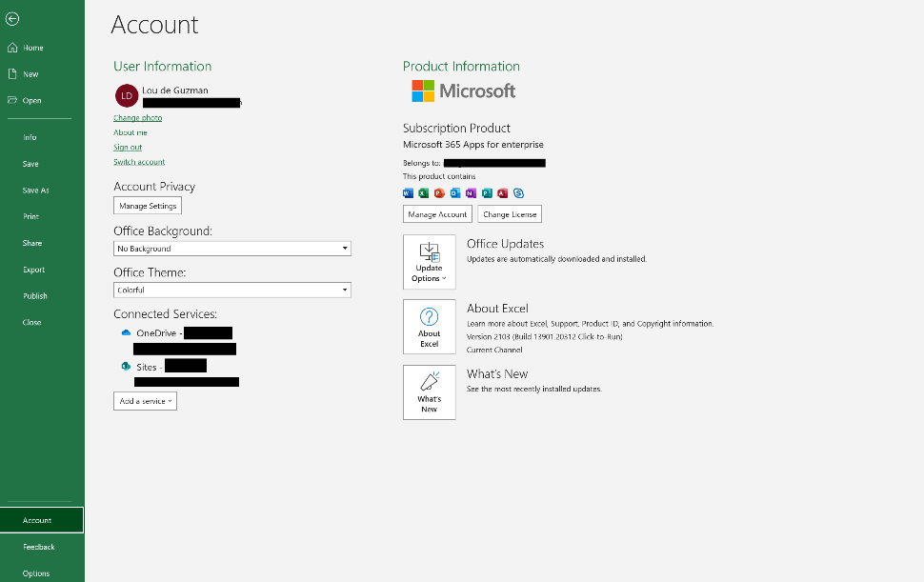
Task: Click the Current Channel text
Action: (x=494, y=350)
